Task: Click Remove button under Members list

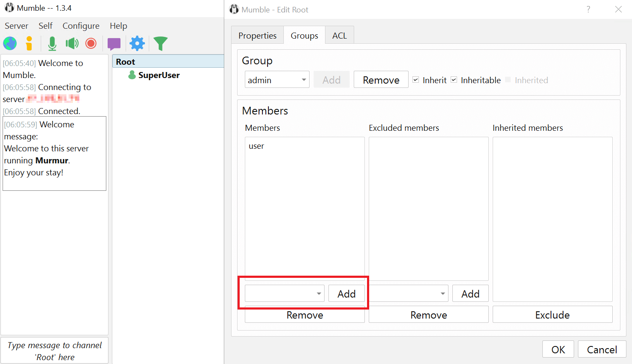Action: pyautogui.click(x=305, y=315)
